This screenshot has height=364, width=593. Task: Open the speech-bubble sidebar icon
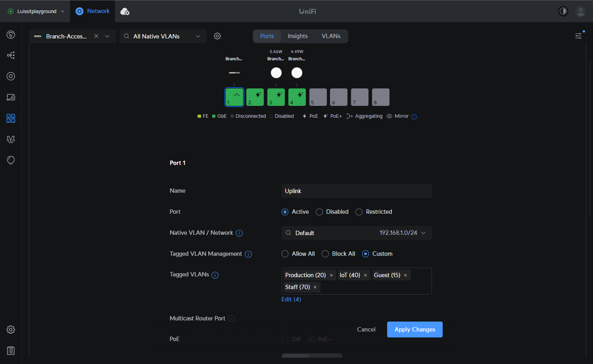[x=11, y=160]
